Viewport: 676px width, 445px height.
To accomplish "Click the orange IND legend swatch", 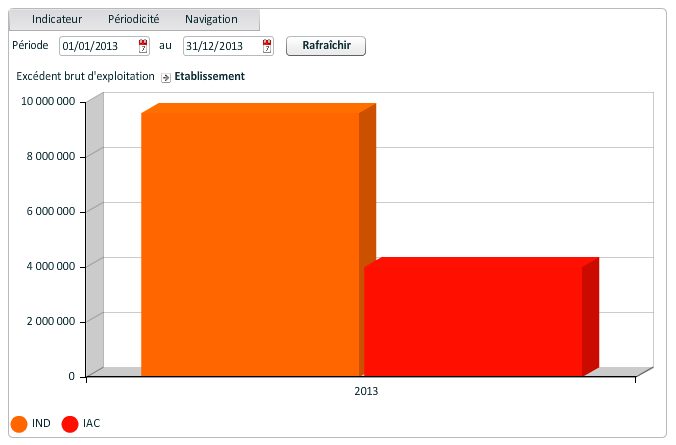I will point(19,424).
